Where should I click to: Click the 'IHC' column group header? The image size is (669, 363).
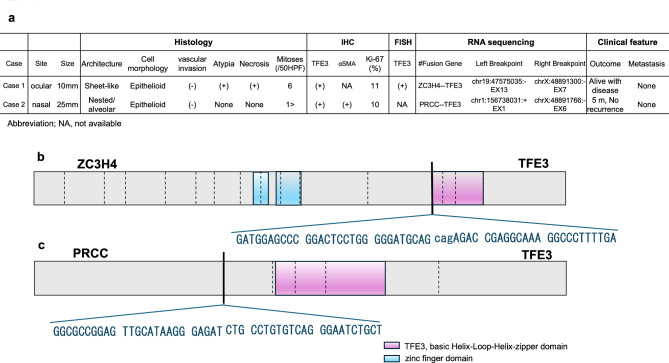point(348,42)
